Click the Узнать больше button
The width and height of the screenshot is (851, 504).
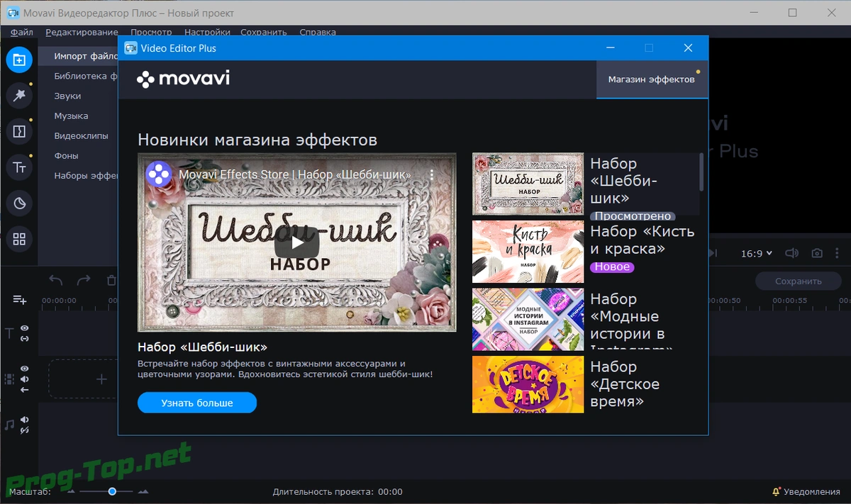[197, 403]
